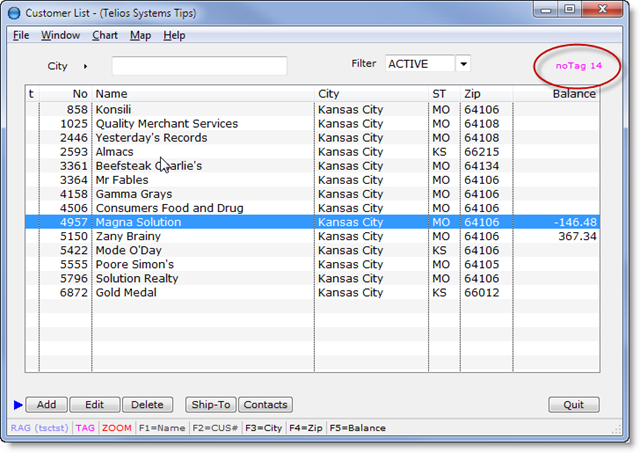Click the small arrow next to City label
This screenshot has height=453, width=640.
tap(86, 66)
